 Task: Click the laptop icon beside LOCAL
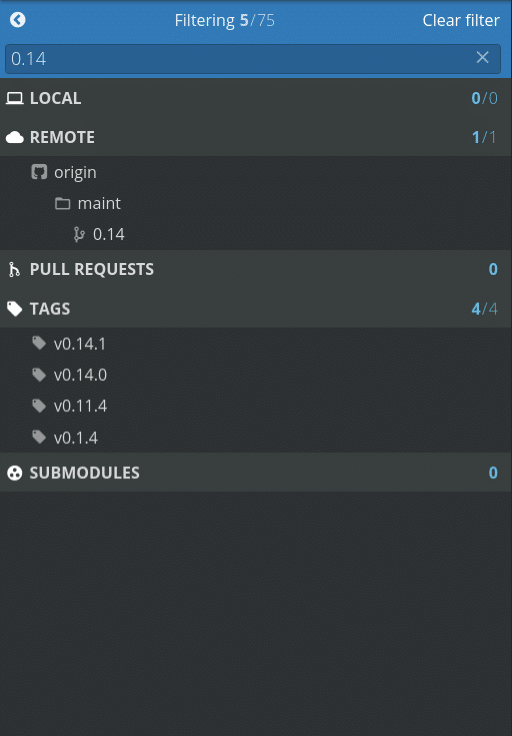15,98
